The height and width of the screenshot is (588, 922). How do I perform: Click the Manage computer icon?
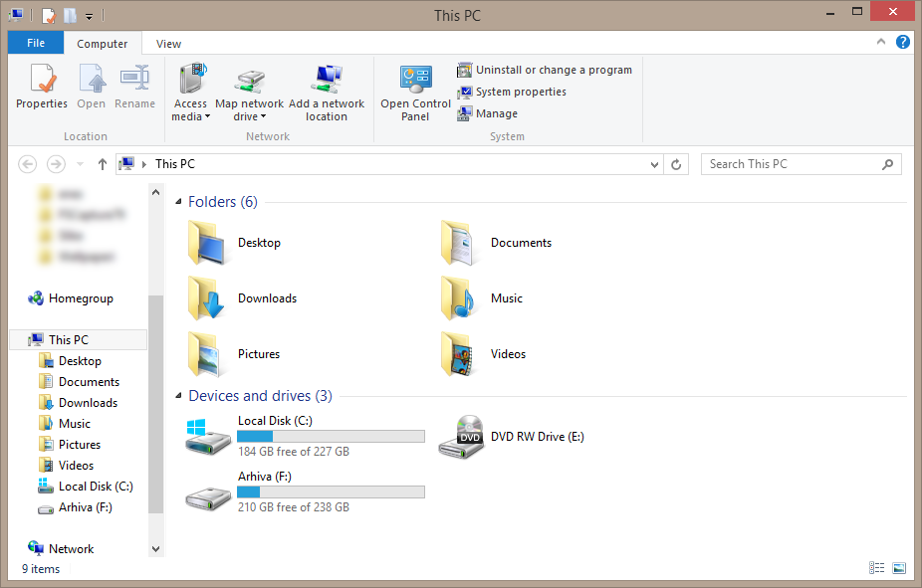pos(465,113)
